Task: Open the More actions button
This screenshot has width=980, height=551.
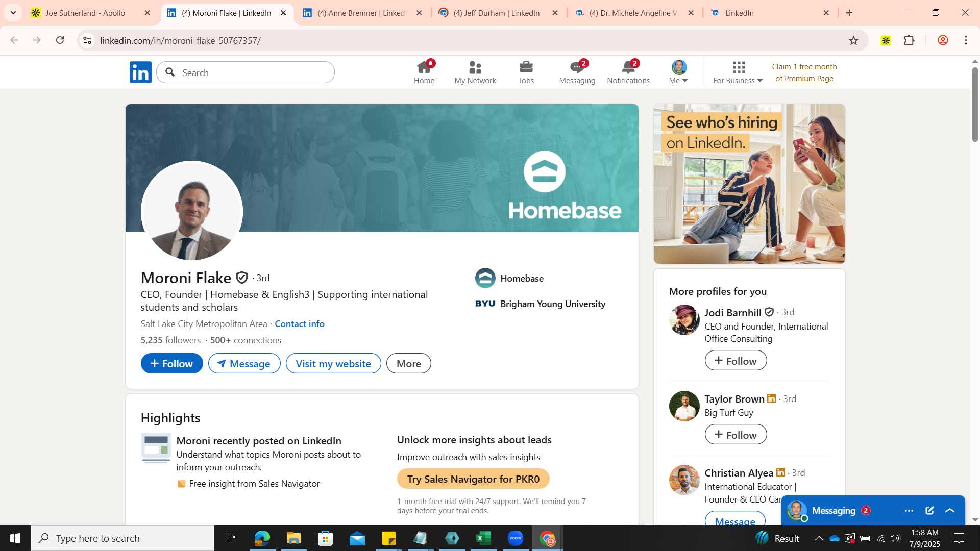Action: click(x=409, y=363)
